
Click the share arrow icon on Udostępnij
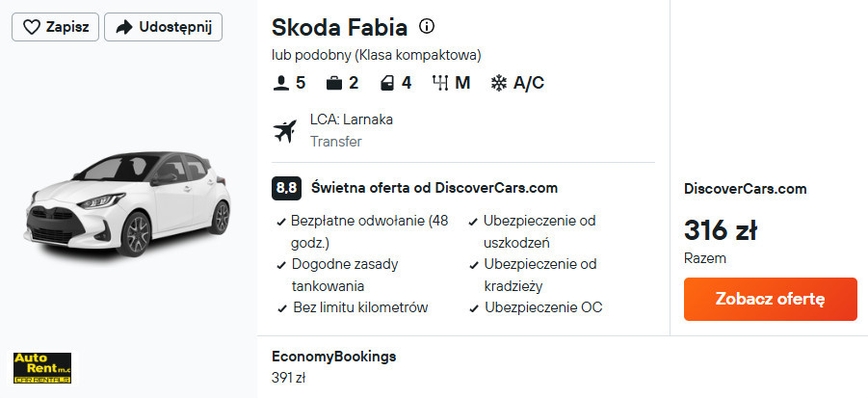click(x=123, y=27)
